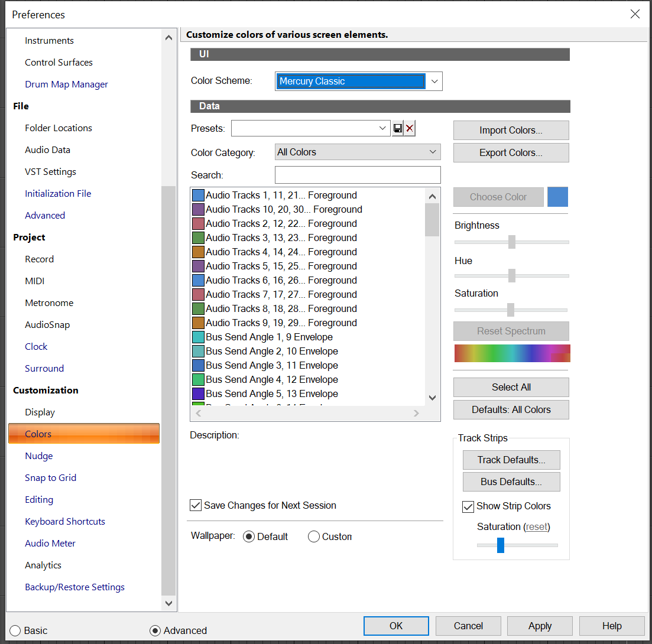Click the Import Colors button
652x644 pixels.
click(x=511, y=131)
